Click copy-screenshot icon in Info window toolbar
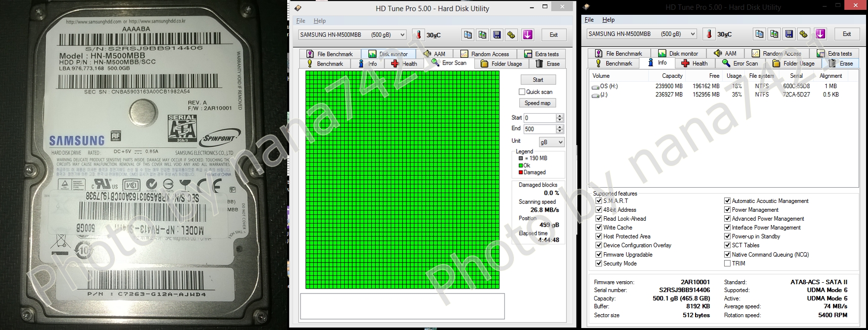The height and width of the screenshot is (330, 868). coord(774,34)
